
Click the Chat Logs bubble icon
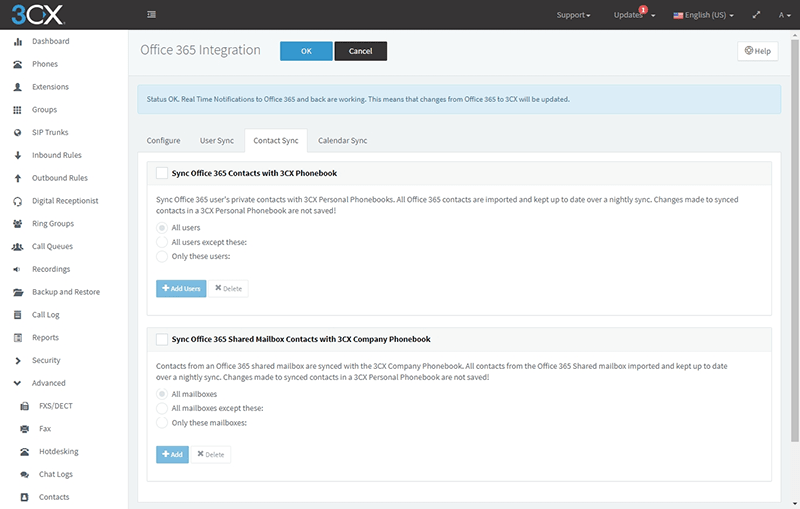coord(24,475)
